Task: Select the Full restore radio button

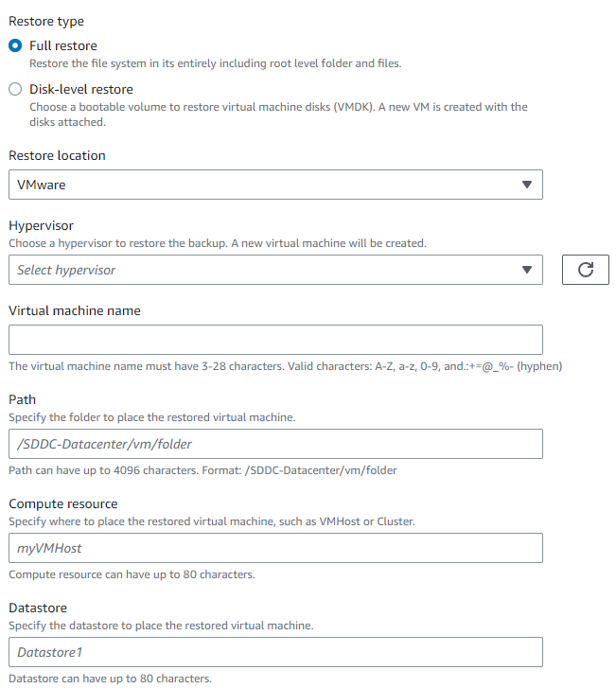Action: click(x=15, y=45)
